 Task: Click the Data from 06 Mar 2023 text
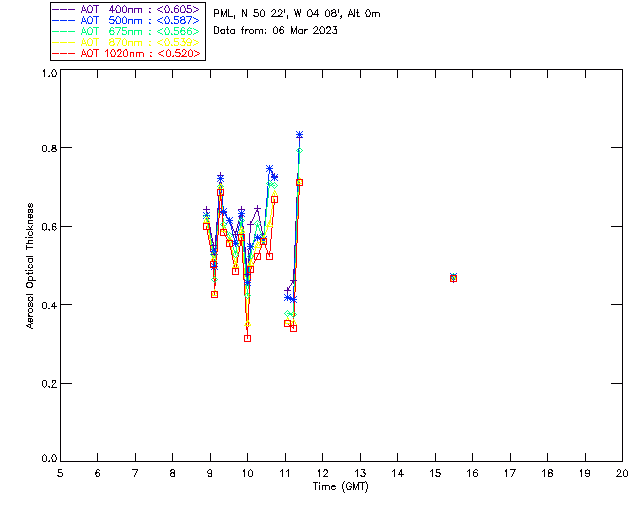(x=276, y=31)
